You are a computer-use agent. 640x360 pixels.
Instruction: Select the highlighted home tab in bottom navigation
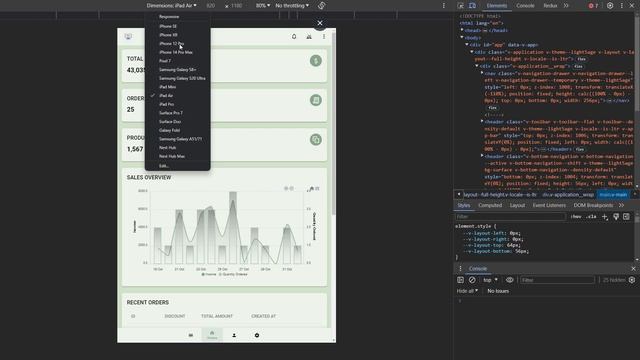[212, 335]
